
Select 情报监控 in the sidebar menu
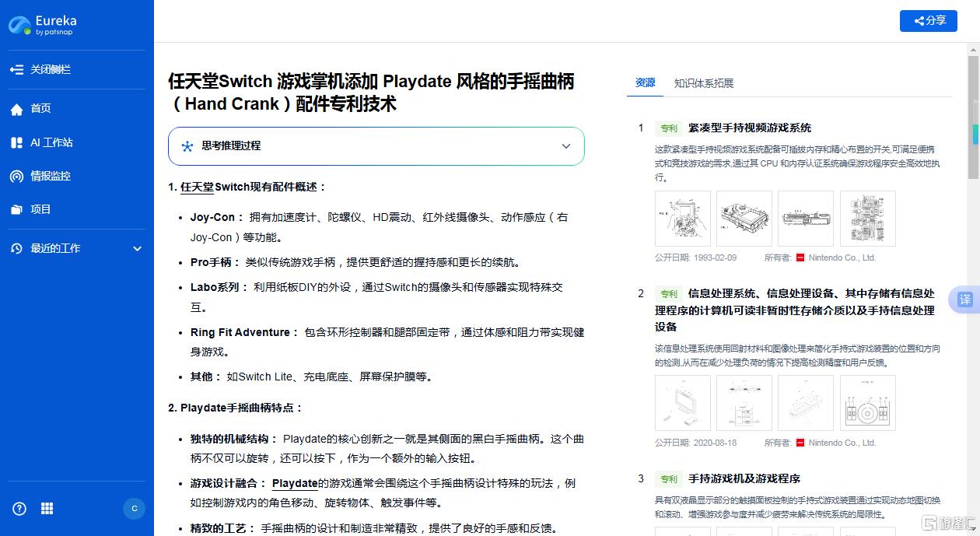(x=51, y=177)
